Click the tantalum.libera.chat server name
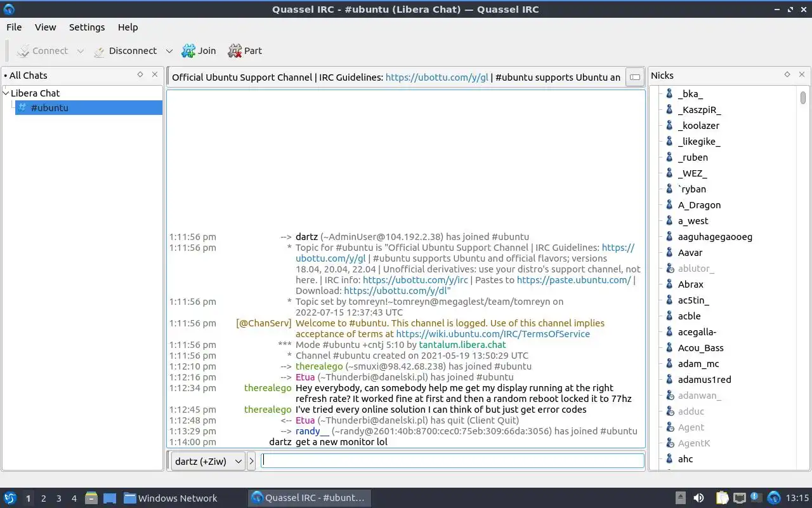Screen dimensions: 812x508 (462, 345)
